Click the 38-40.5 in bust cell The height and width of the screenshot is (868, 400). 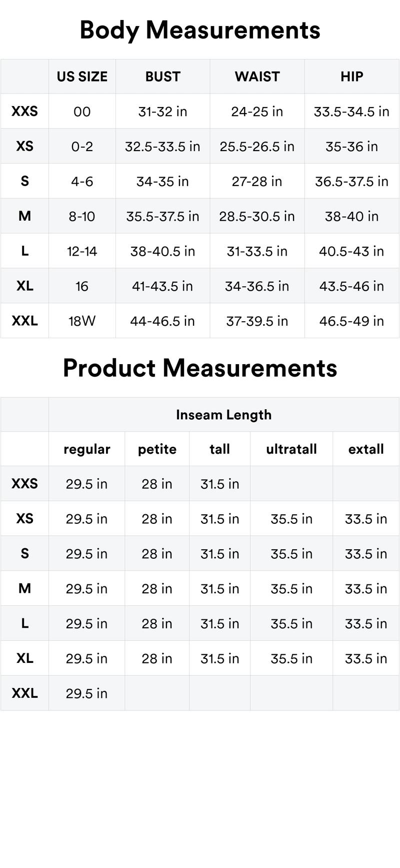click(x=162, y=251)
